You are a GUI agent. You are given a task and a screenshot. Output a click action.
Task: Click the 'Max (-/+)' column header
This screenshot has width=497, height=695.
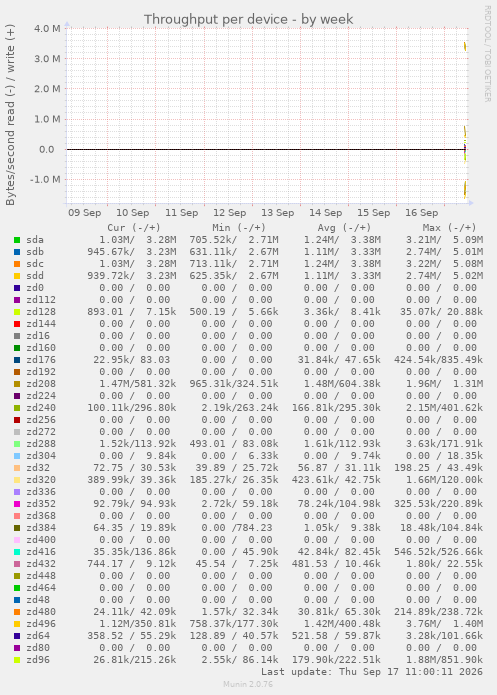pos(449,228)
